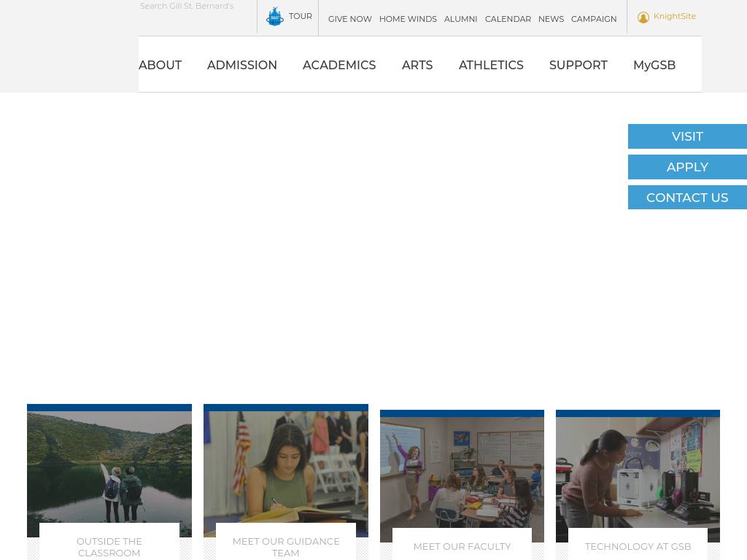The image size is (747, 560).
Task: Select the Support menu item
Action: (578, 65)
